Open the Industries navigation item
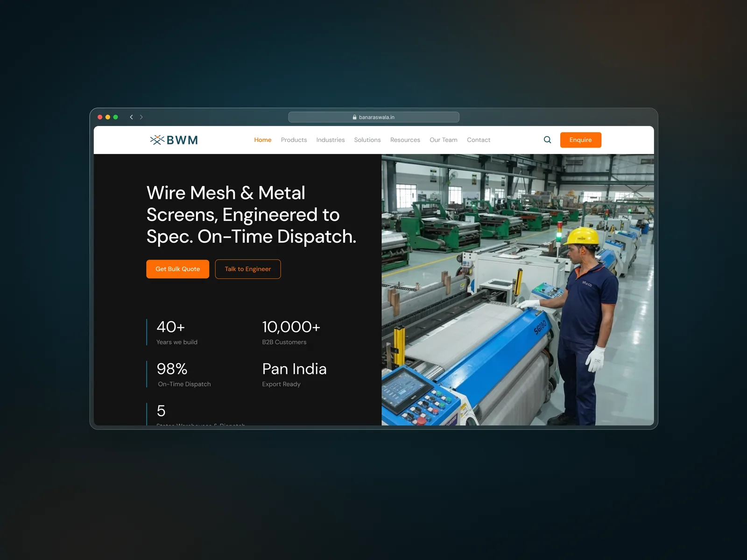Screen dimensions: 747x560 331,140
